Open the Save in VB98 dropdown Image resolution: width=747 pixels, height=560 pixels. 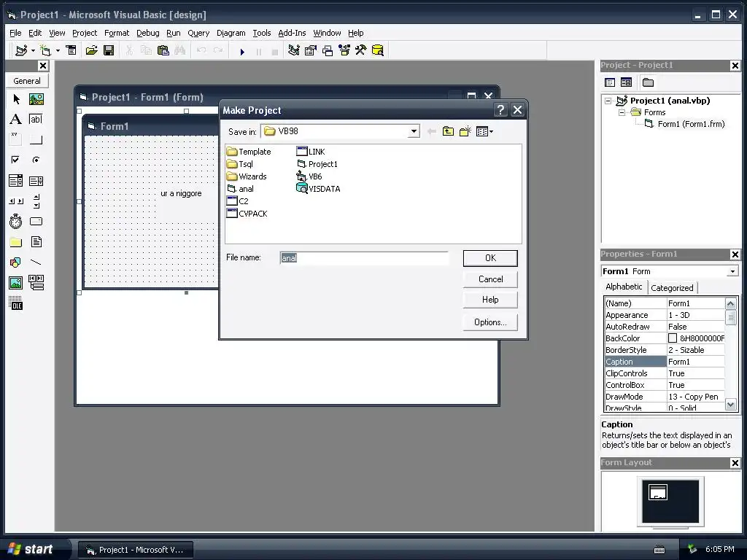[414, 131]
